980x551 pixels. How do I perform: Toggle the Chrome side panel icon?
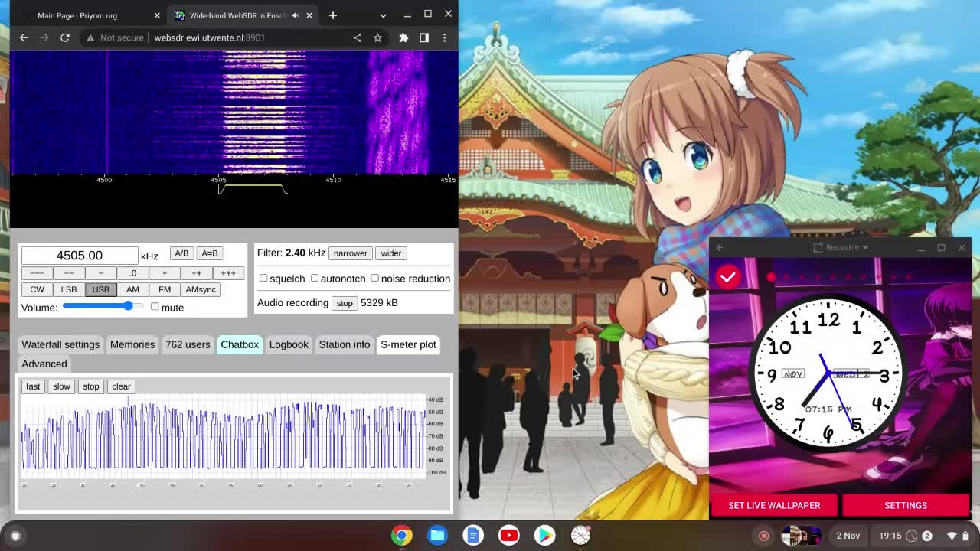click(424, 37)
